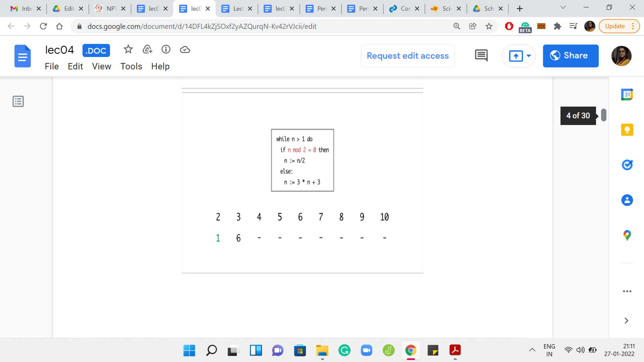Open comment history icon

481,56
